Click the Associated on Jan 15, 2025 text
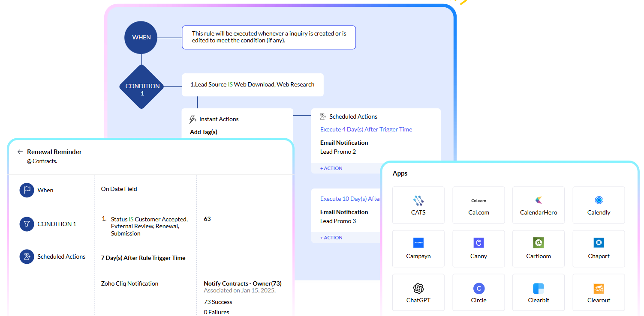The width and height of the screenshot is (644, 316). tap(240, 290)
